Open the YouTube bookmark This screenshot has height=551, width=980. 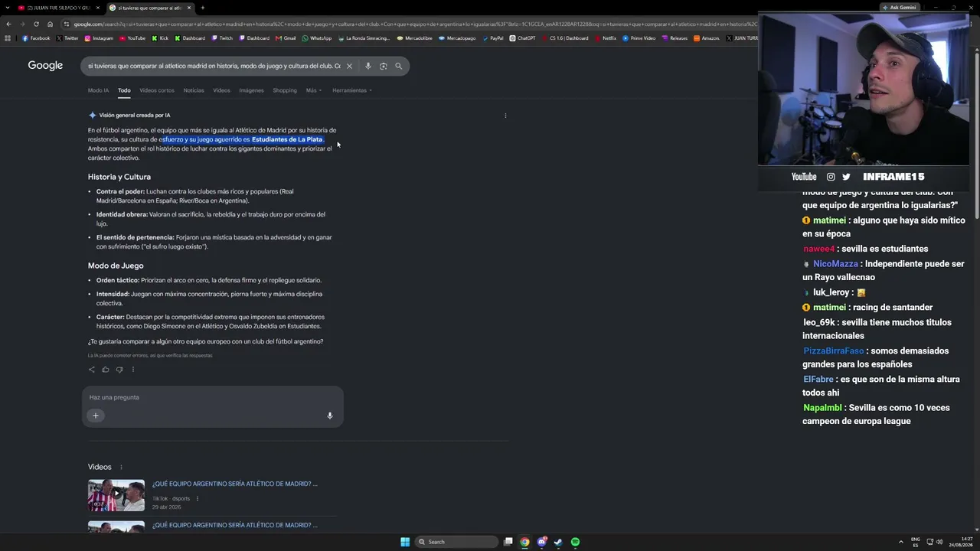tap(132, 38)
